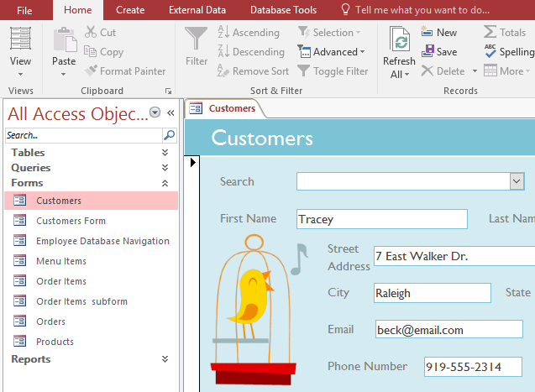Switch to the Create ribbon tab

[x=130, y=10]
